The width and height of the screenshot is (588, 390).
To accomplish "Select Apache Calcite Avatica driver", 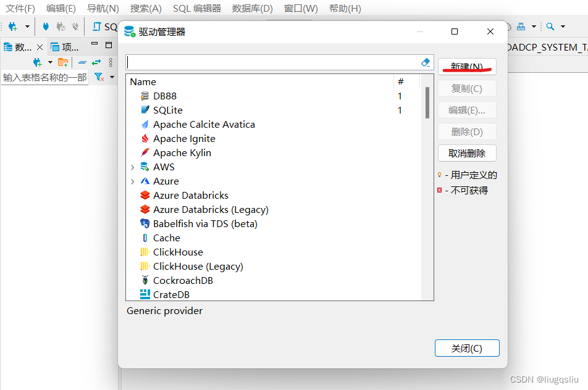I will pyautogui.click(x=274, y=125).
